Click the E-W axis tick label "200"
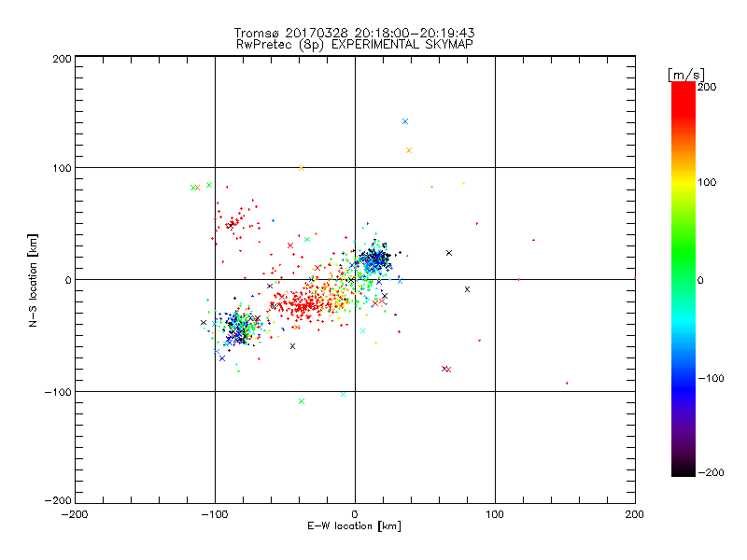The height and width of the screenshot is (560, 747). tap(635, 514)
